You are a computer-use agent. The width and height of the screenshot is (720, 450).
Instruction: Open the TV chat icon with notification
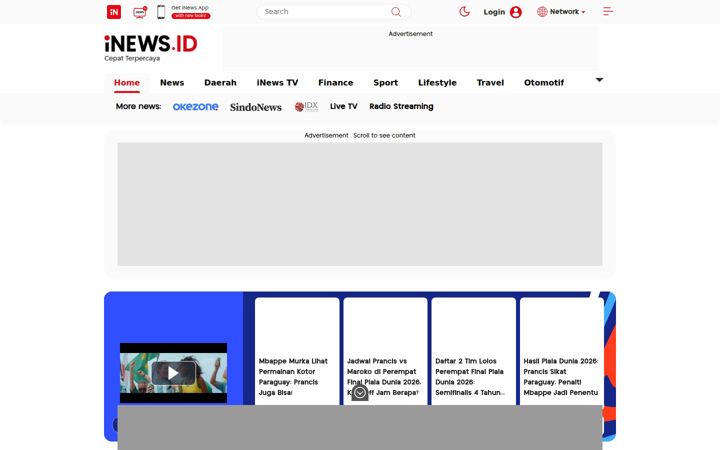[x=140, y=12]
